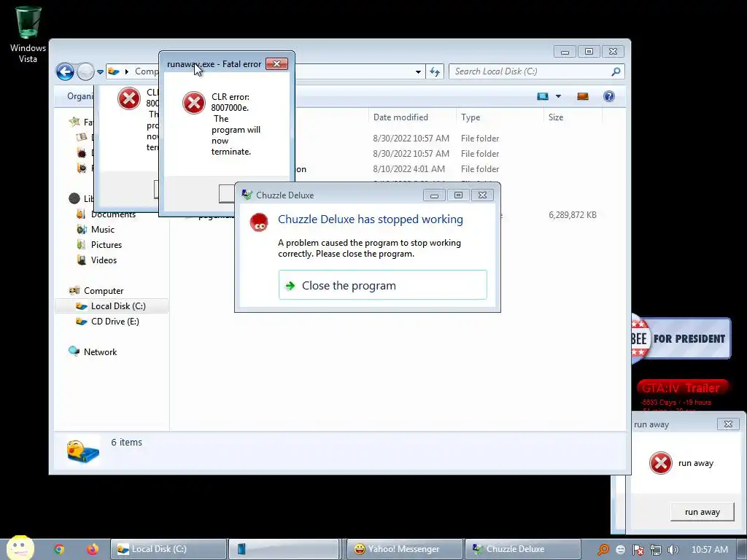Select Computer in the navigation pane

tap(104, 291)
